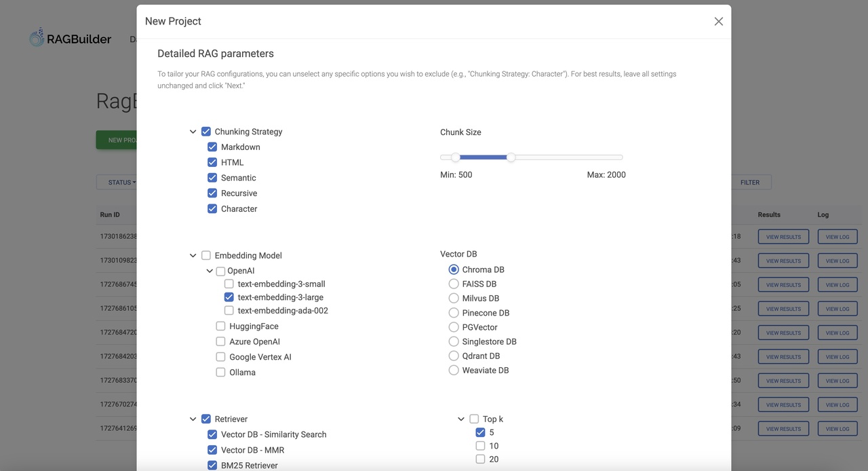Uncheck the BM25 Retriever option
The height and width of the screenshot is (471, 868).
tap(212, 466)
